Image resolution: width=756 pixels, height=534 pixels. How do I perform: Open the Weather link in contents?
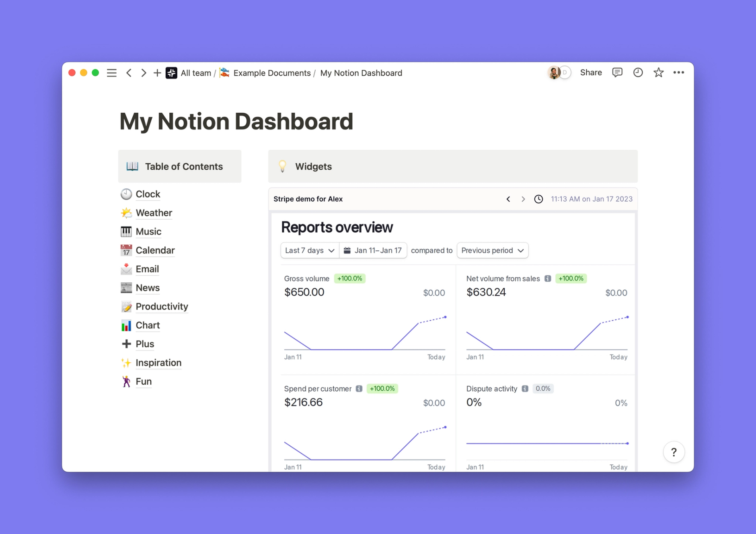[x=154, y=213]
